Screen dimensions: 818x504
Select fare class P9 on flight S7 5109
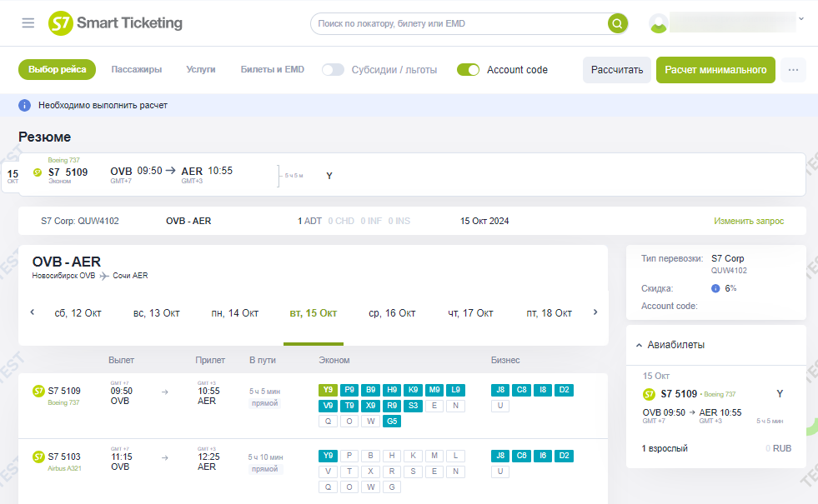click(x=349, y=390)
